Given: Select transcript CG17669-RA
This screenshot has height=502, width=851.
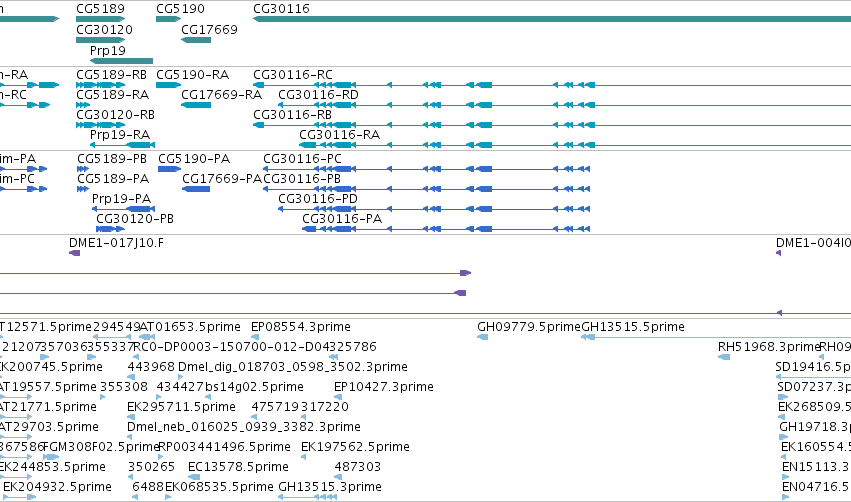Looking at the screenshot, I should (196, 105).
